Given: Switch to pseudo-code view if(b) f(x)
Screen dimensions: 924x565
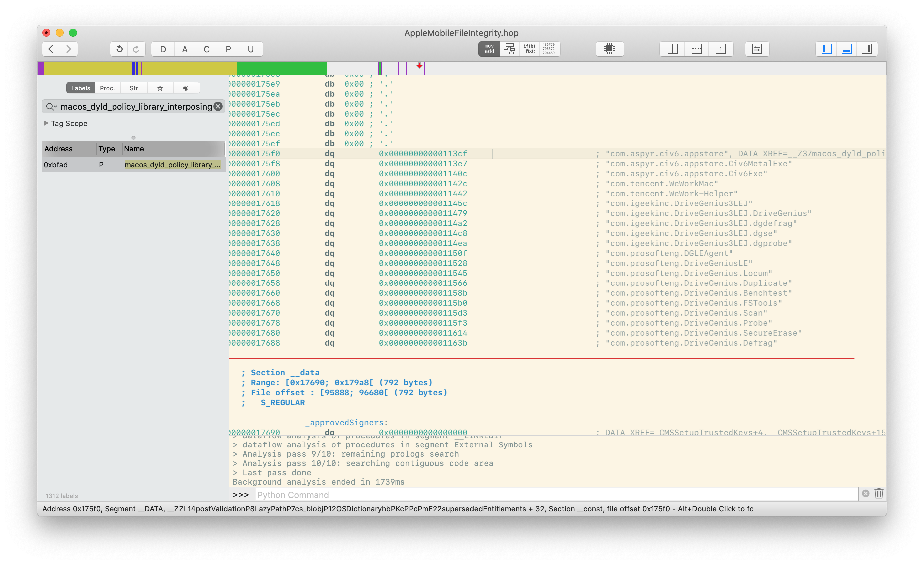Looking at the screenshot, I should pyautogui.click(x=529, y=49).
